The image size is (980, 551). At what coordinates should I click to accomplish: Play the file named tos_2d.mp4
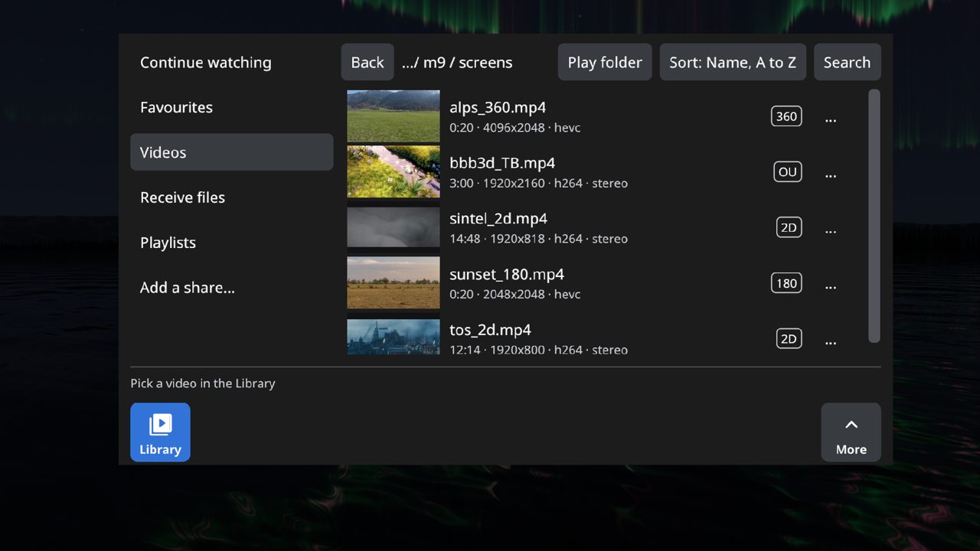click(490, 330)
